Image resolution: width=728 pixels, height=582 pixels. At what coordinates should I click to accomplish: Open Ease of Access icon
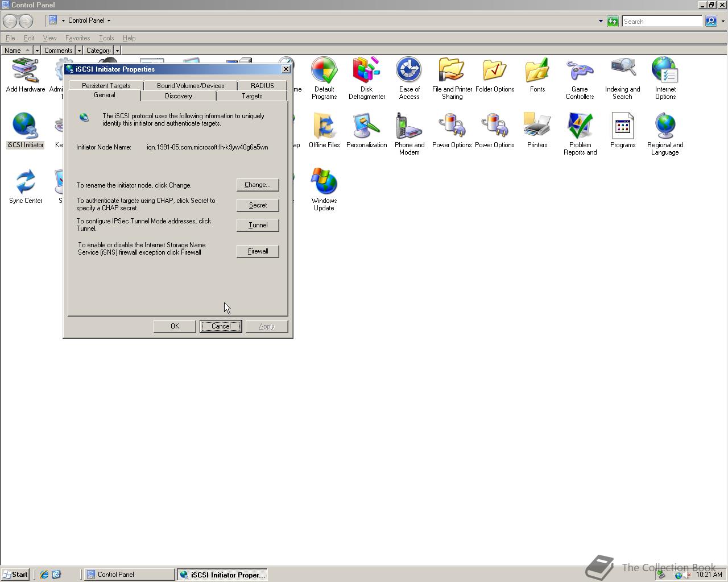[409, 78]
